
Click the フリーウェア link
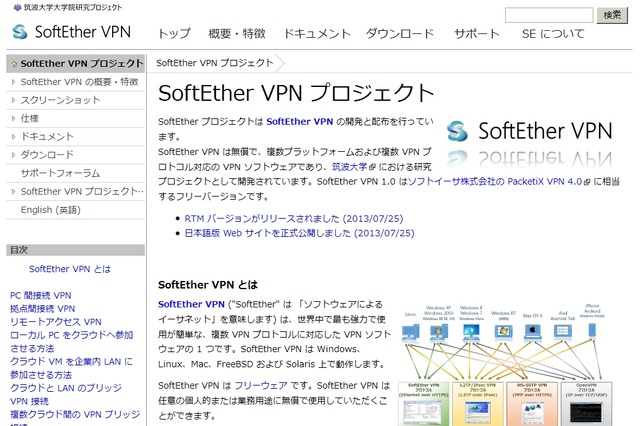261,385
